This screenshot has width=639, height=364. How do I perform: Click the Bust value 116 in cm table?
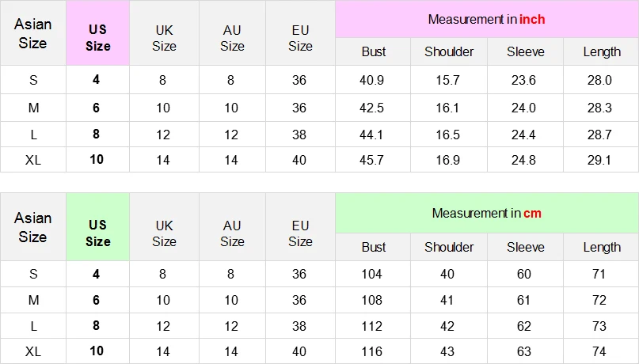click(372, 351)
